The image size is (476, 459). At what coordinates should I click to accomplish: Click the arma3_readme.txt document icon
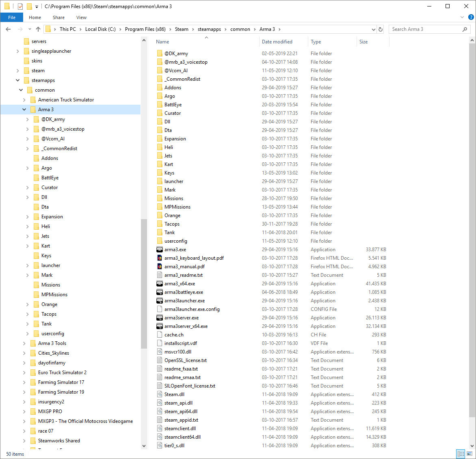click(159, 275)
